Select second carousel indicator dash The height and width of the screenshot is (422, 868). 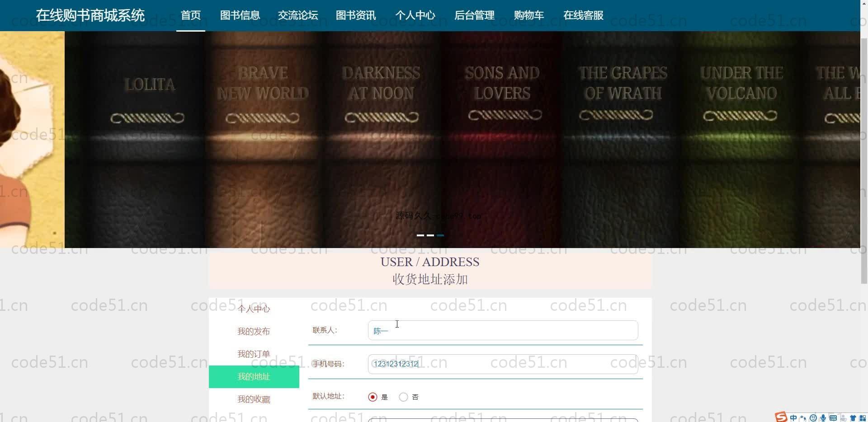[430, 235]
